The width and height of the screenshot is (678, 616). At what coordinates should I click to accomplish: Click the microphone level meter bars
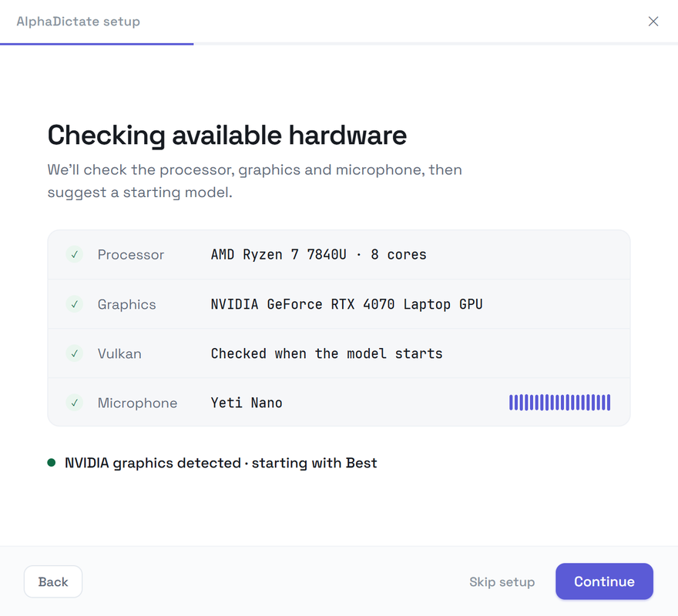click(559, 403)
